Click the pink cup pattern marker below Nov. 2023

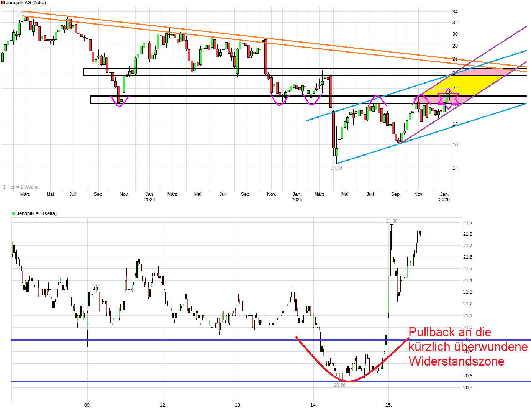pos(120,102)
